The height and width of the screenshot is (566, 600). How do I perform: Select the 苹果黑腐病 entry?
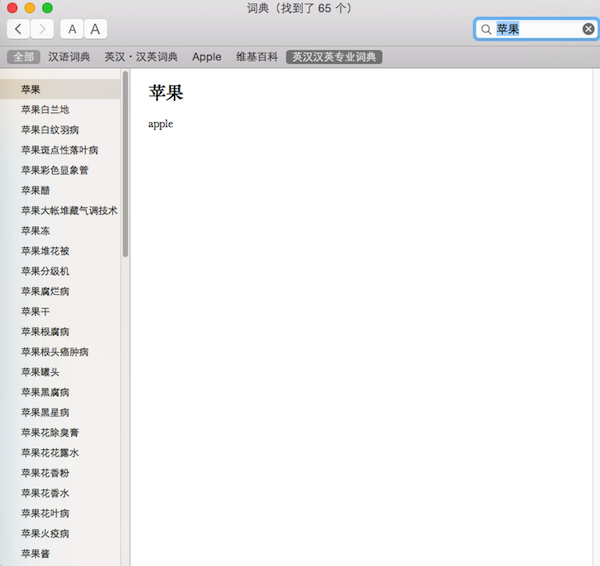pyautogui.click(x=60, y=392)
